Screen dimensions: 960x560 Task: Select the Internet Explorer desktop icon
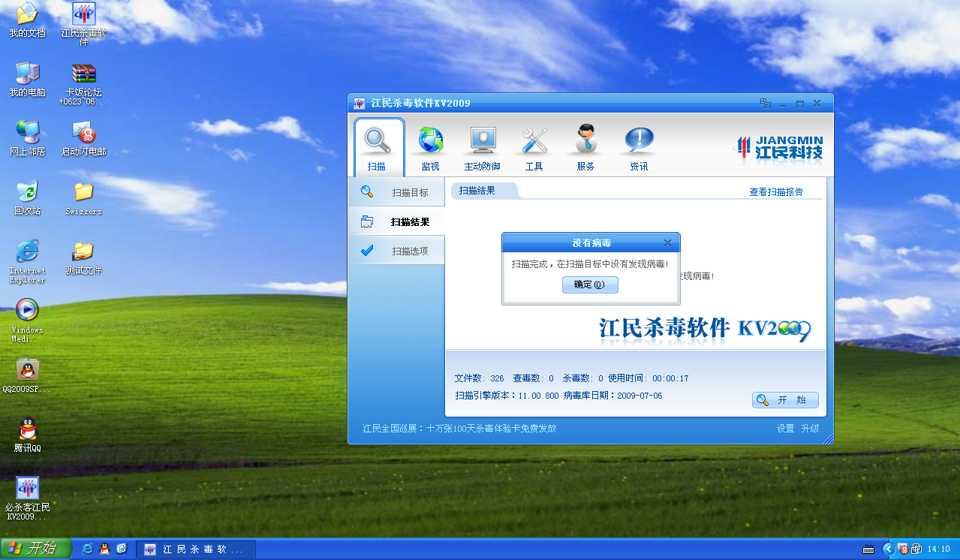(x=27, y=261)
